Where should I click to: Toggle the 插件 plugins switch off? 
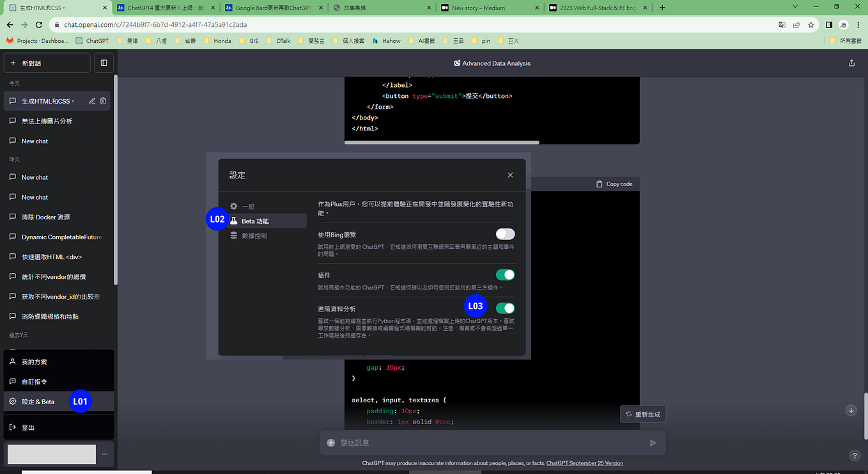(x=505, y=274)
